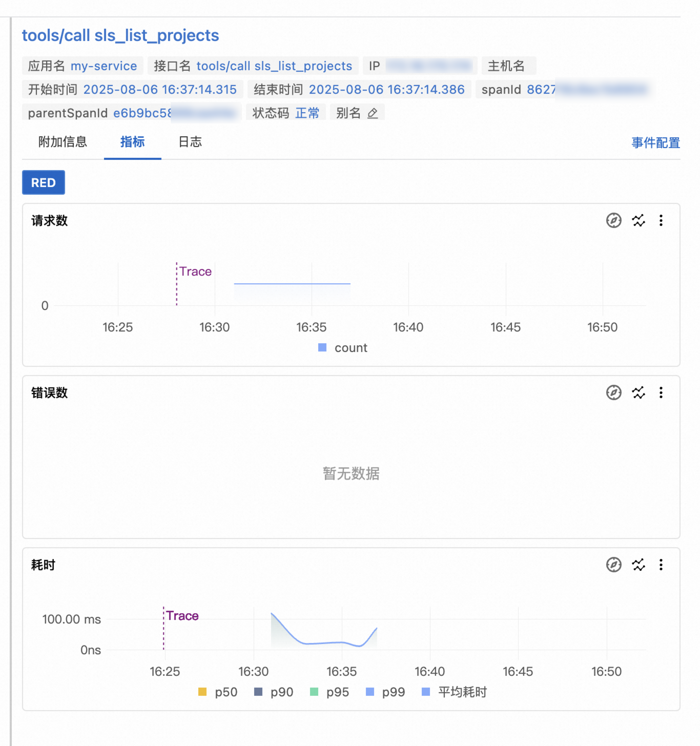700x746 pixels.
Task: Click the 状态码 正常 status value
Action: (307, 113)
